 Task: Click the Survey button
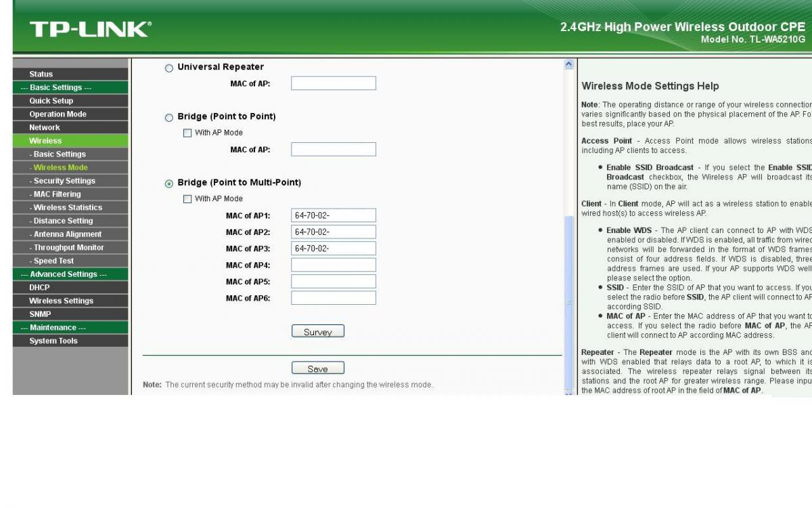(x=317, y=332)
